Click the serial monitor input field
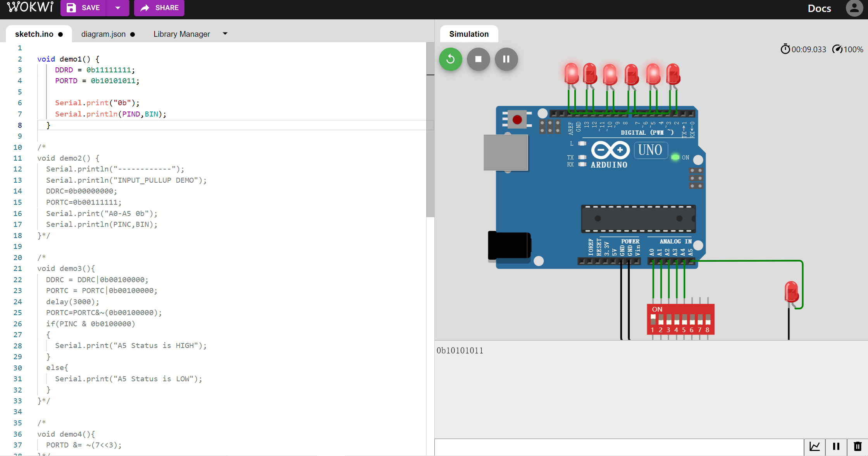868x456 pixels. click(618, 447)
